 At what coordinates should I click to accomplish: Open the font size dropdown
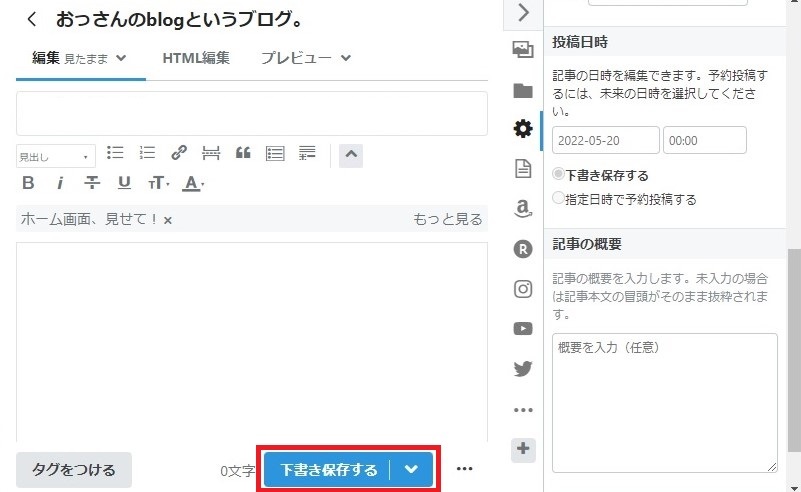(x=158, y=182)
